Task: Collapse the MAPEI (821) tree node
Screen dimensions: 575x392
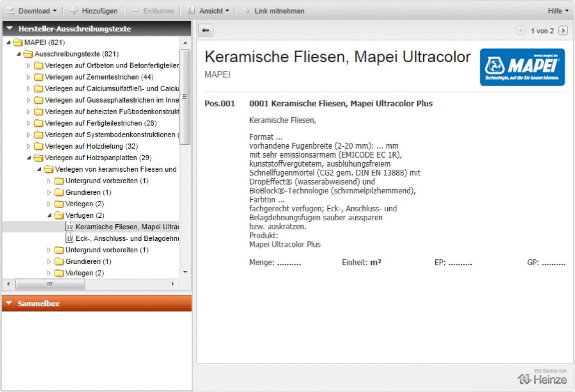Action: click(x=9, y=43)
